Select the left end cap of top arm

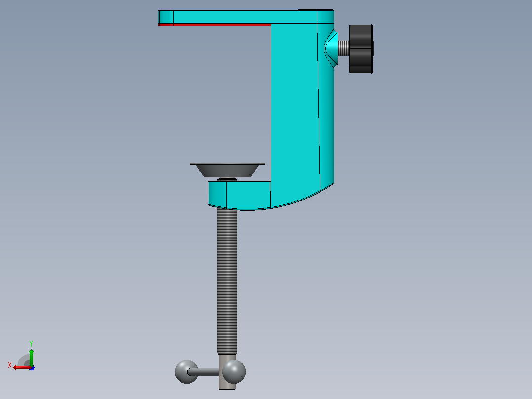pos(166,17)
